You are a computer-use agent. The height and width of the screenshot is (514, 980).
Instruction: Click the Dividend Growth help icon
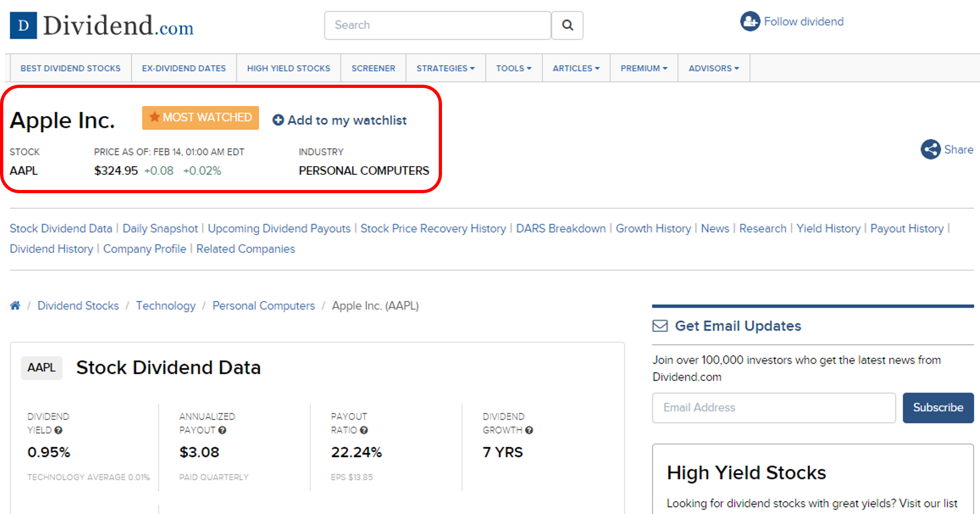click(x=529, y=430)
